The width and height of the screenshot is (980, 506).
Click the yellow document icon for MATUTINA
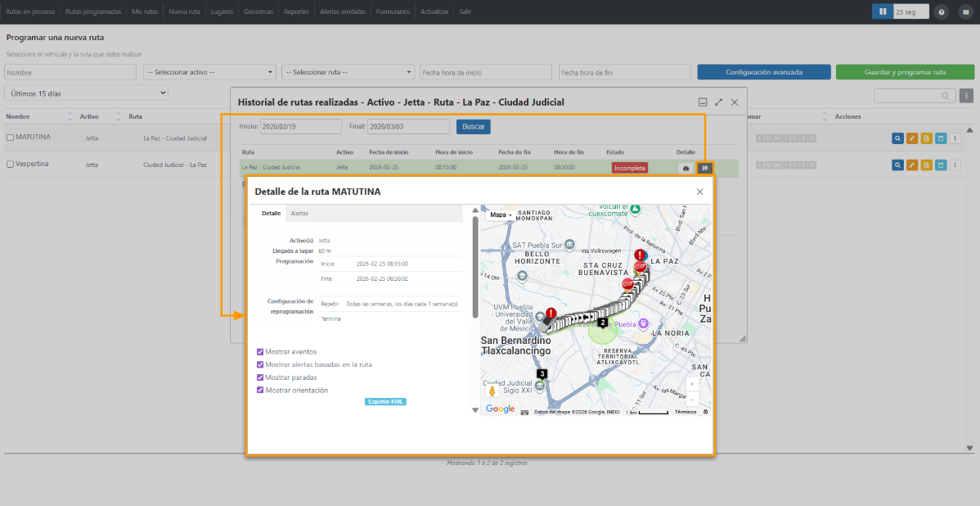pyautogui.click(x=926, y=138)
